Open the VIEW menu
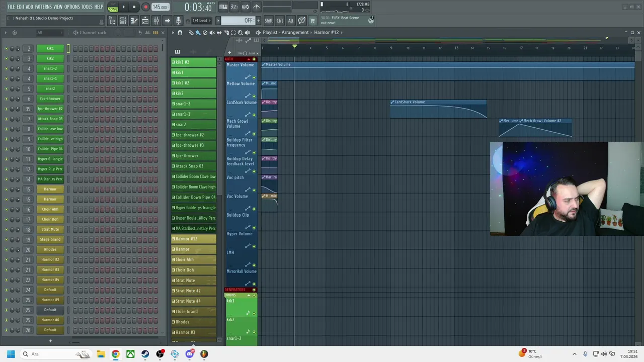The width and height of the screenshot is (644, 362). point(58,7)
